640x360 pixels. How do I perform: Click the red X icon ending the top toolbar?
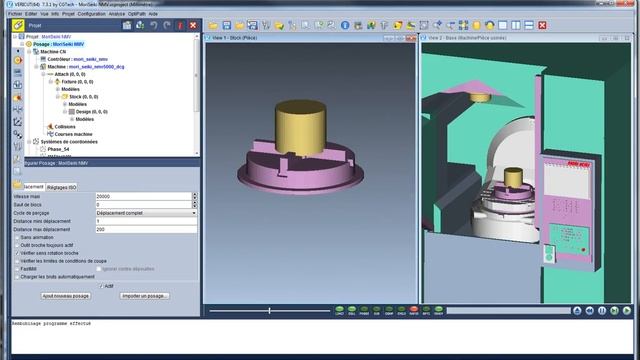point(542,25)
